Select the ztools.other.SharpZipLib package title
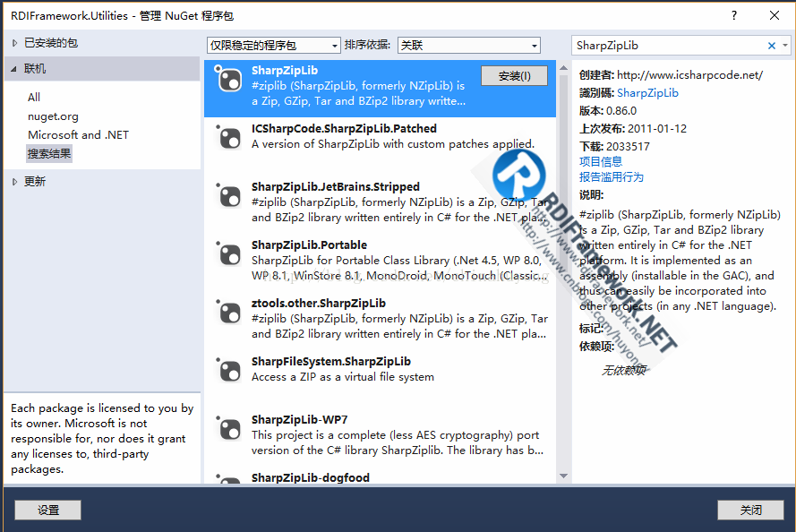This screenshot has width=796, height=532. (x=319, y=303)
